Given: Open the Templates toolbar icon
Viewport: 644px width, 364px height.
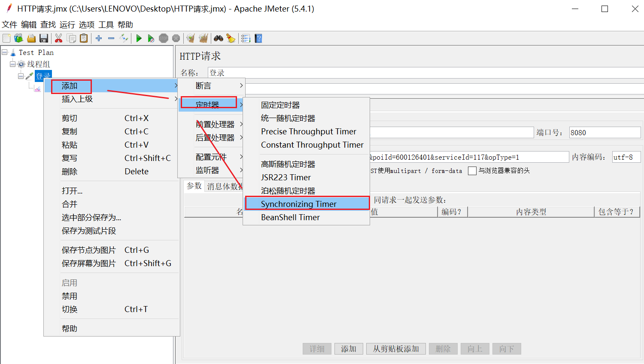Looking at the screenshot, I should tap(18, 38).
